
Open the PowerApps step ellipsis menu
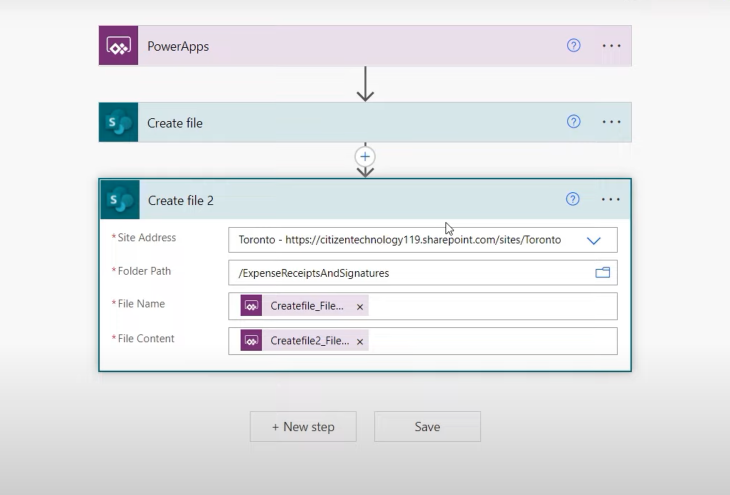(611, 46)
